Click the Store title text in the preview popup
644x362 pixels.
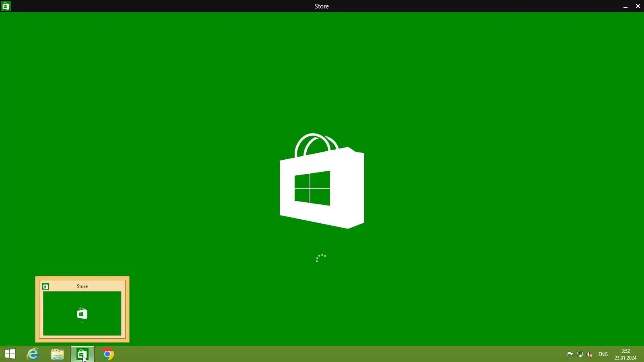[82, 286]
